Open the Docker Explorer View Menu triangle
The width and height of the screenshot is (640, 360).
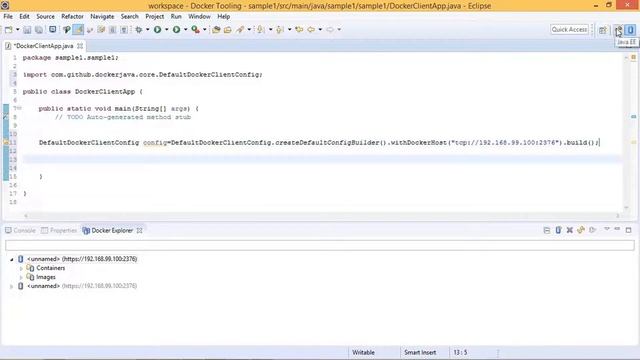tap(607, 230)
